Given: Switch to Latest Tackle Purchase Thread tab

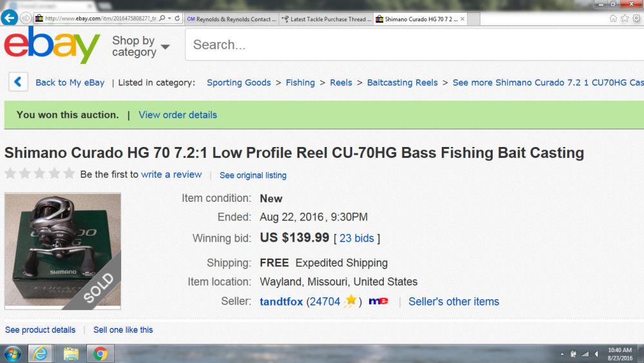Looking at the screenshot, I should 327,19.
